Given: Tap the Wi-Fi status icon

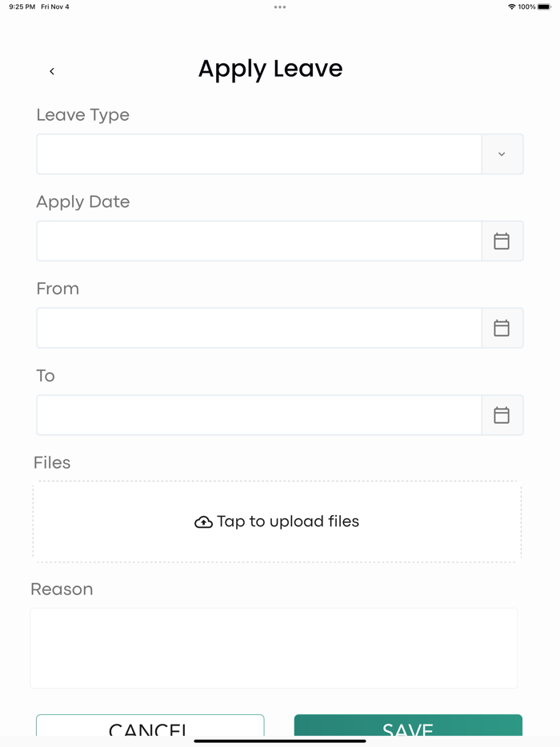Looking at the screenshot, I should point(511,6).
